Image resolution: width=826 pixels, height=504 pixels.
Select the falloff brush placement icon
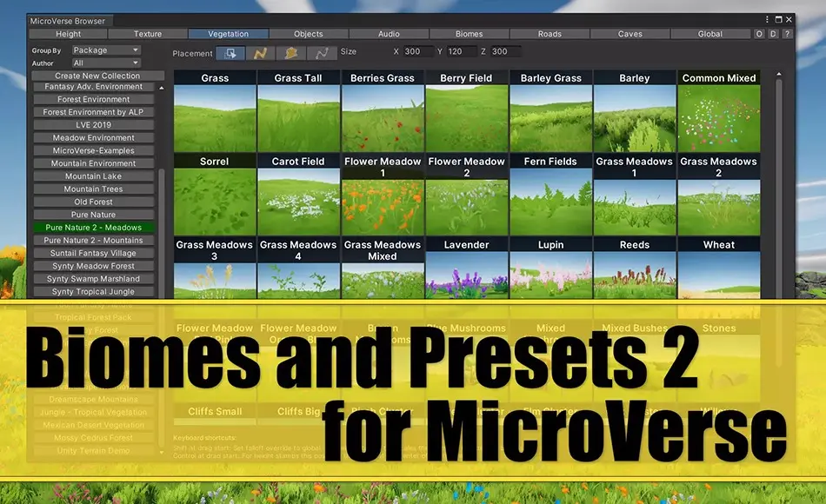pos(291,51)
